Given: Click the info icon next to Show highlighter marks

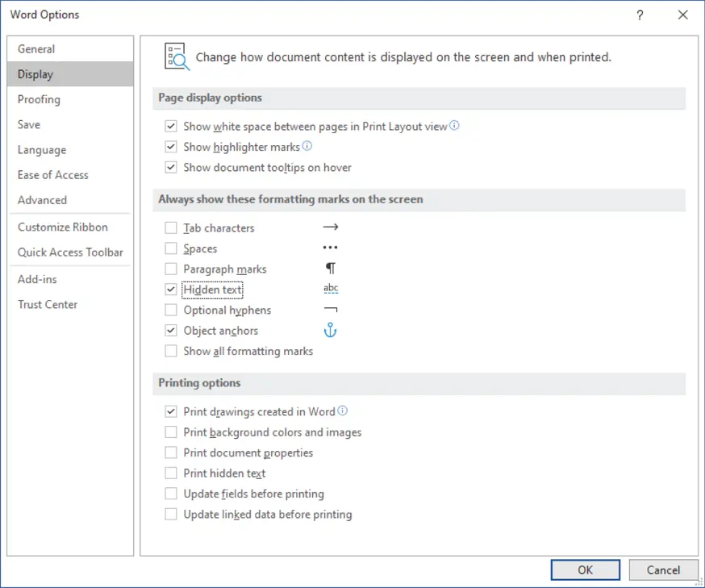Looking at the screenshot, I should coord(307,146).
